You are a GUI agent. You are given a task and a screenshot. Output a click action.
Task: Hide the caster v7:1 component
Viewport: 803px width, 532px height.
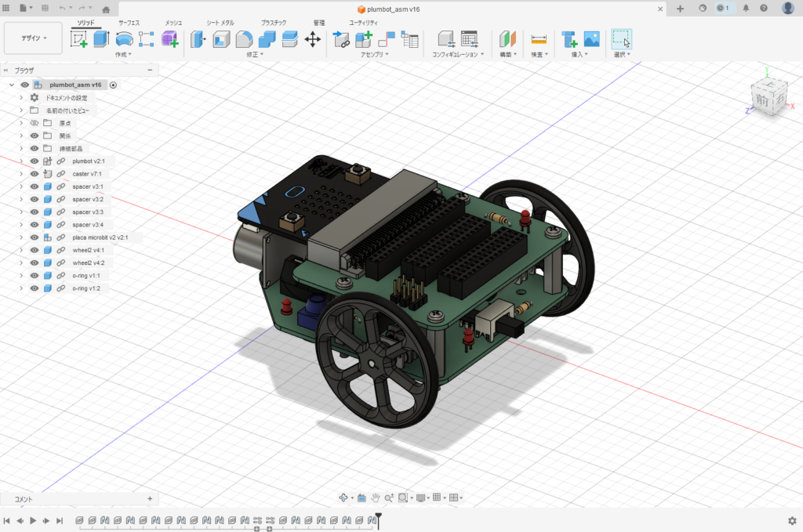click(35, 174)
